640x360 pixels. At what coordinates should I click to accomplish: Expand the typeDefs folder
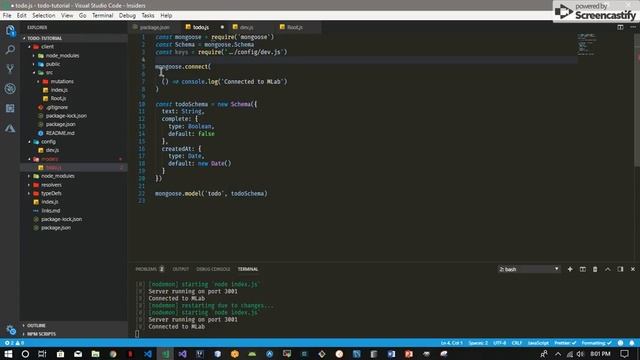pyautogui.click(x=29, y=193)
